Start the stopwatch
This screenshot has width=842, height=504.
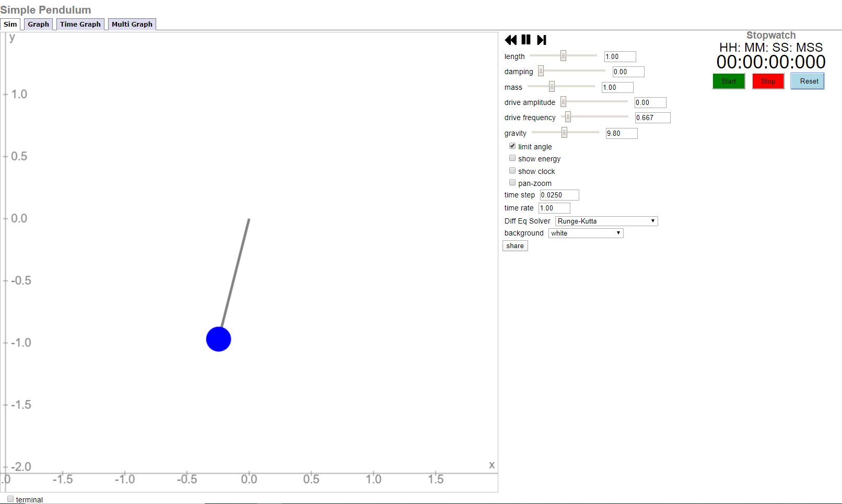click(728, 81)
